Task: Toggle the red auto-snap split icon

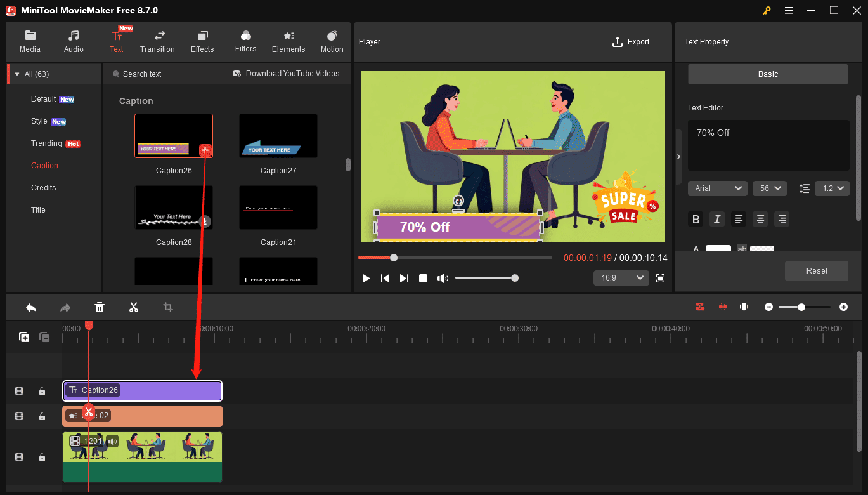Action: pyautogui.click(x=723, y=307)
